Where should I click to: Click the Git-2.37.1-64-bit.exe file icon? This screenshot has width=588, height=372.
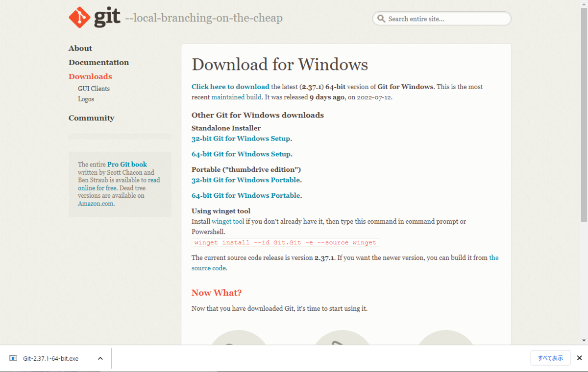(13, 358)
